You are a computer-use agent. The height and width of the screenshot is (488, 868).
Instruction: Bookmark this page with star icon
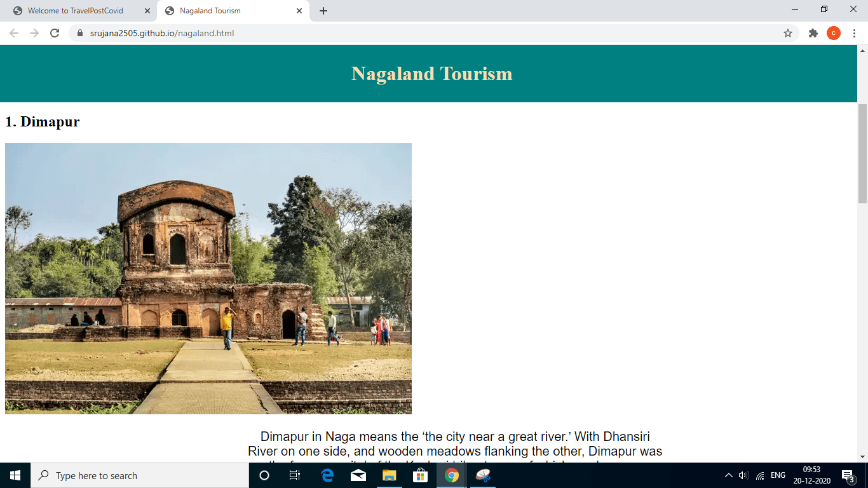788,33
